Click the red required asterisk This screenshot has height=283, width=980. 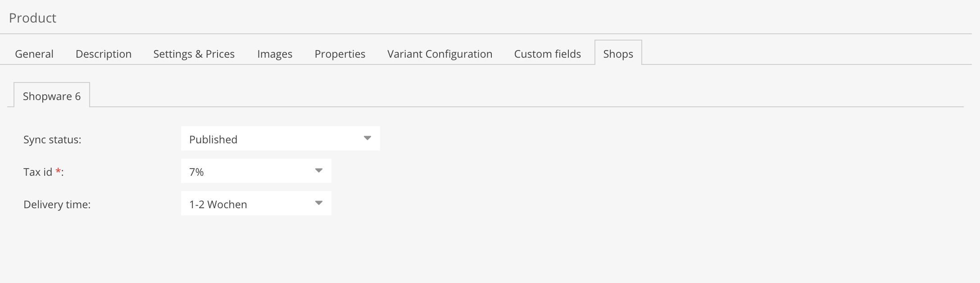click(x=58, y=171)
